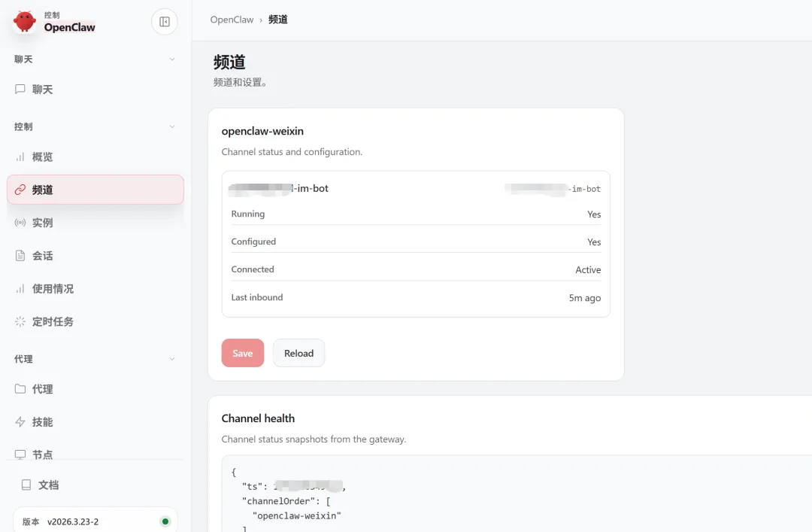Screen dimensions: 812x532
Task: Click the Last inbound value 5m ago
Action: tap(585, 298)
